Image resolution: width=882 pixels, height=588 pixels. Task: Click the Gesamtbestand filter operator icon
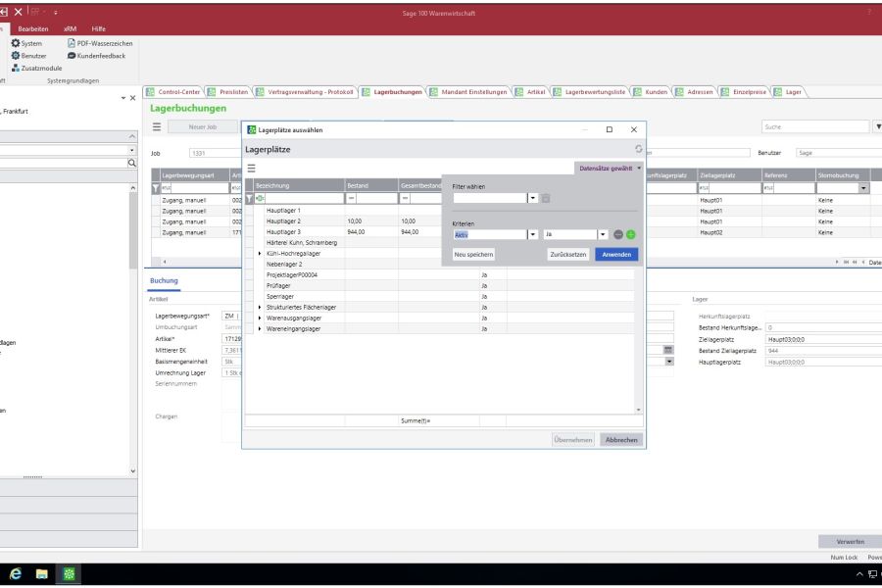(405, 199)
